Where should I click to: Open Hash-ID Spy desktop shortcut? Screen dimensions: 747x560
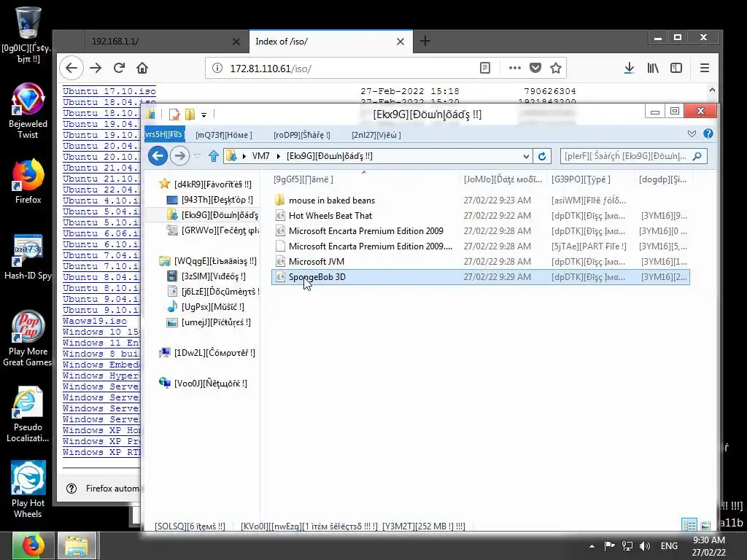pyautogui.click(x=28, y=257)
